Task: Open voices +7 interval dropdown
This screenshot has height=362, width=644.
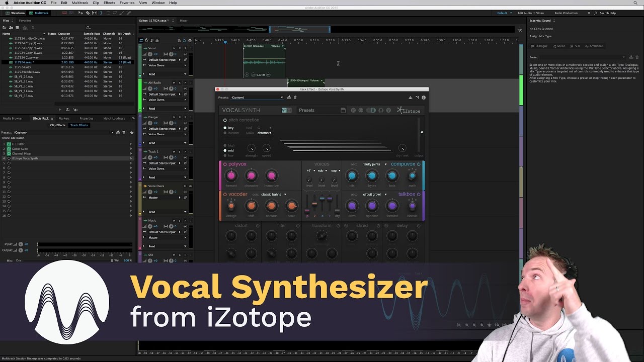Action: (x=310, y=170)
